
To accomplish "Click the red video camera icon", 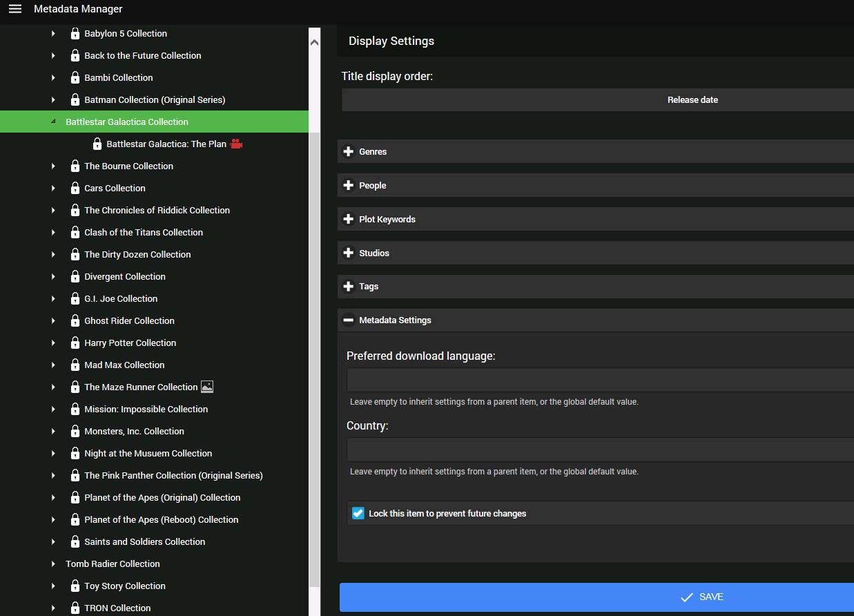I will click(x=237, y=144).
